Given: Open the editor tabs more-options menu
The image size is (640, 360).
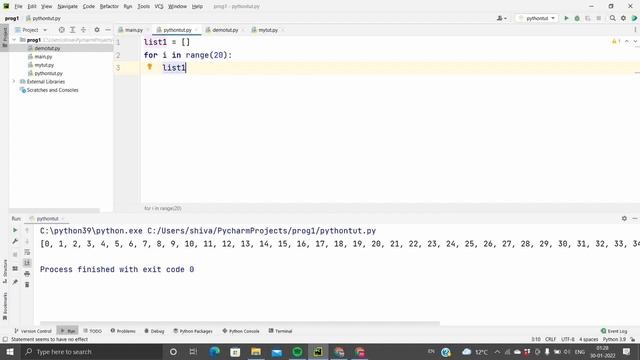Looking at the screenshot, I should coord(635,30).
